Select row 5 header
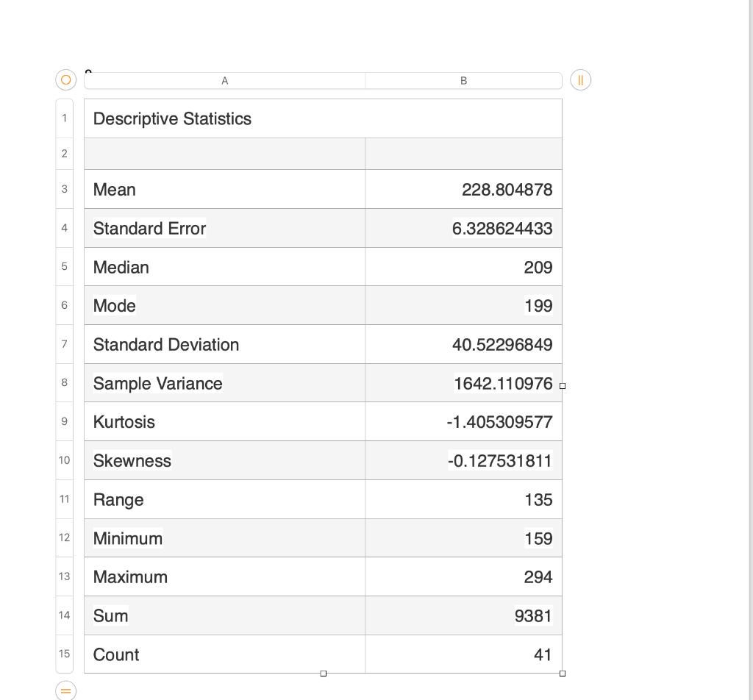The width and height of the screenshot is (753, 700). [65, 266]
